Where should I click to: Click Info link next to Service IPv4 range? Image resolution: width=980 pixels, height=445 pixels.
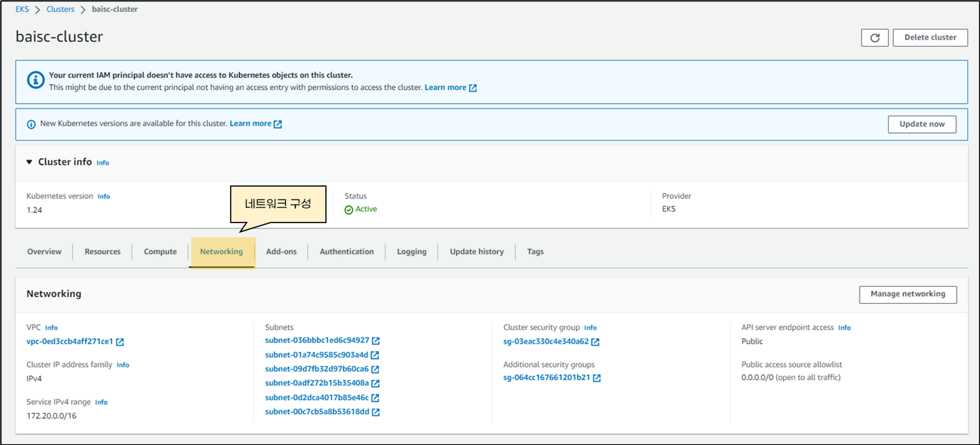coord(101,402)
